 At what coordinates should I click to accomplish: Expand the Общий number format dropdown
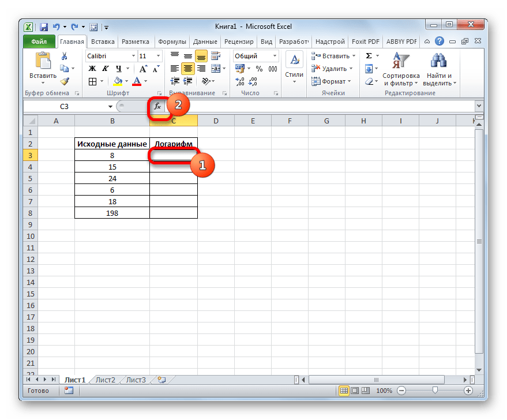click(x=275, y=56)
